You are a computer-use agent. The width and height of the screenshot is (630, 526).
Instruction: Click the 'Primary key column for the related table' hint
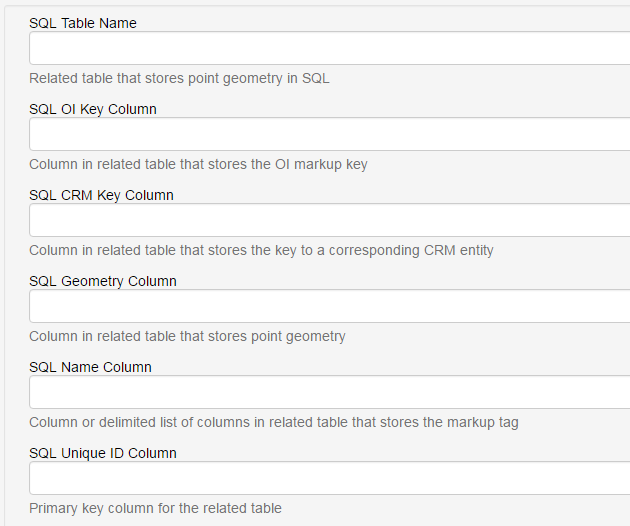click(x=155, y=508)
